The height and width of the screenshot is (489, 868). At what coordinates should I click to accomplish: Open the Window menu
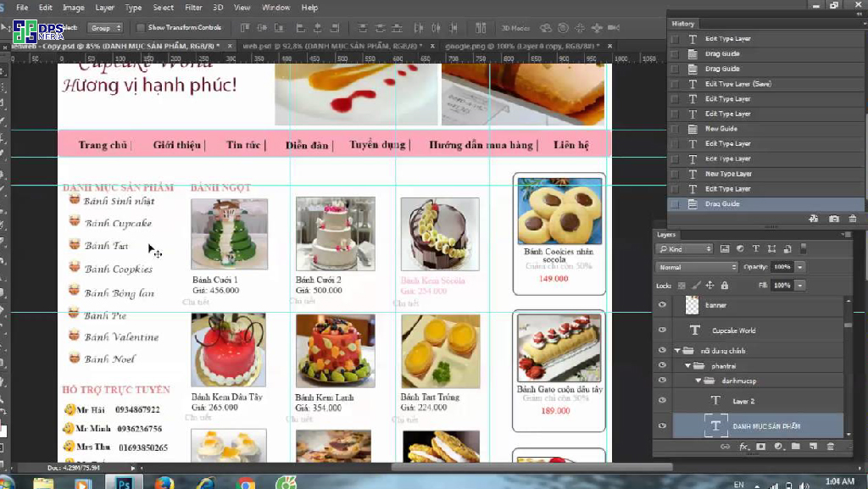275,8
